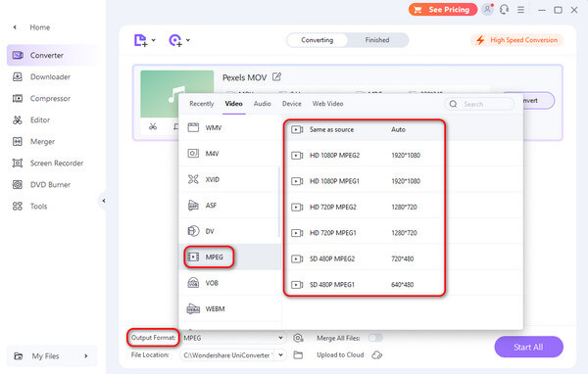
Task: Click See Pricing button
Action: tap(443, 10)
